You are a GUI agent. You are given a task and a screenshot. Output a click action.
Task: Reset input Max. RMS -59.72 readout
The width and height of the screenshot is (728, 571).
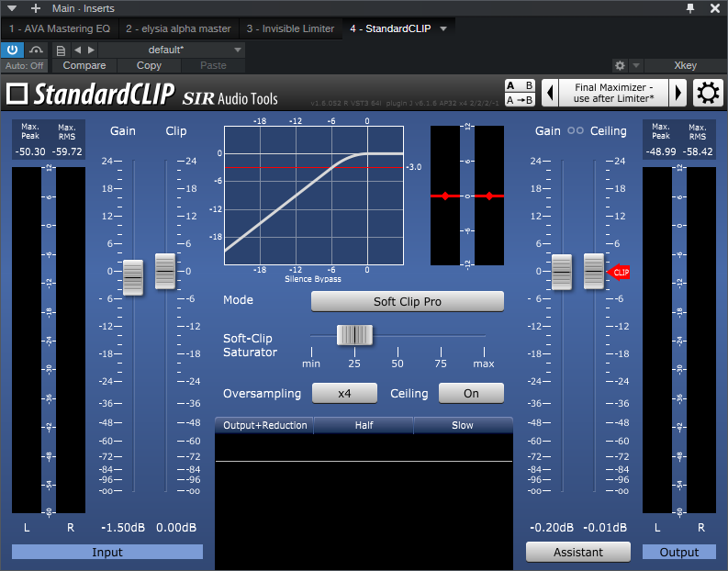(x=67, y=151)
